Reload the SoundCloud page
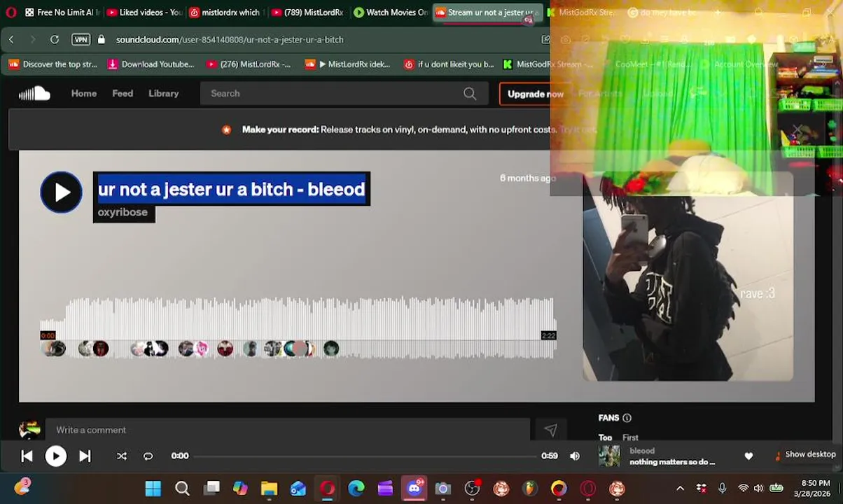 click(x=55, y=40)
